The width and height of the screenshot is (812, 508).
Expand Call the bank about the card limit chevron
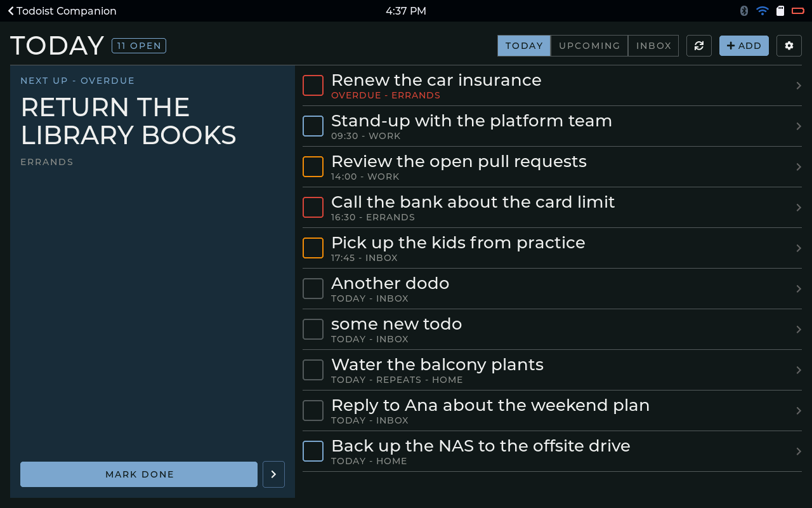[x=799, y=208]
